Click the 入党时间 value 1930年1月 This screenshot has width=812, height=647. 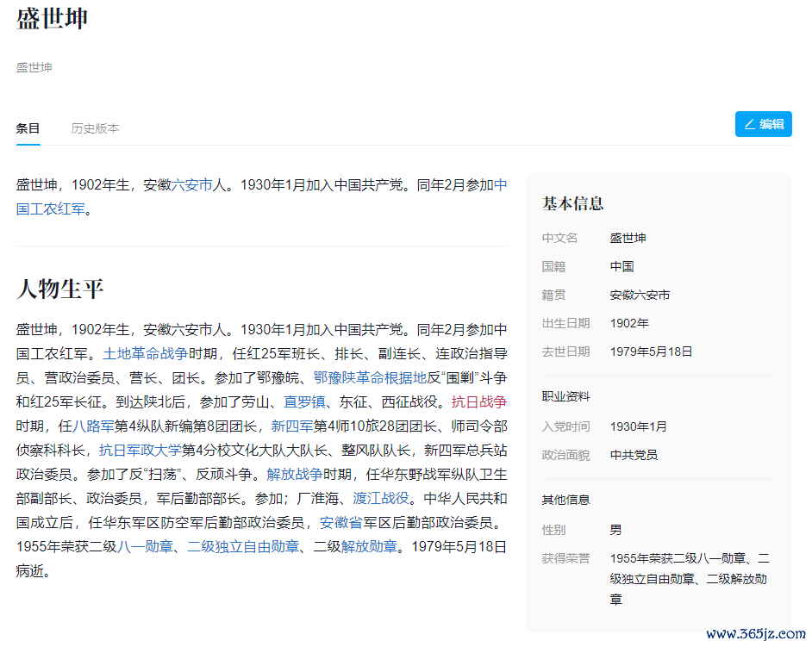pos(639,426)
